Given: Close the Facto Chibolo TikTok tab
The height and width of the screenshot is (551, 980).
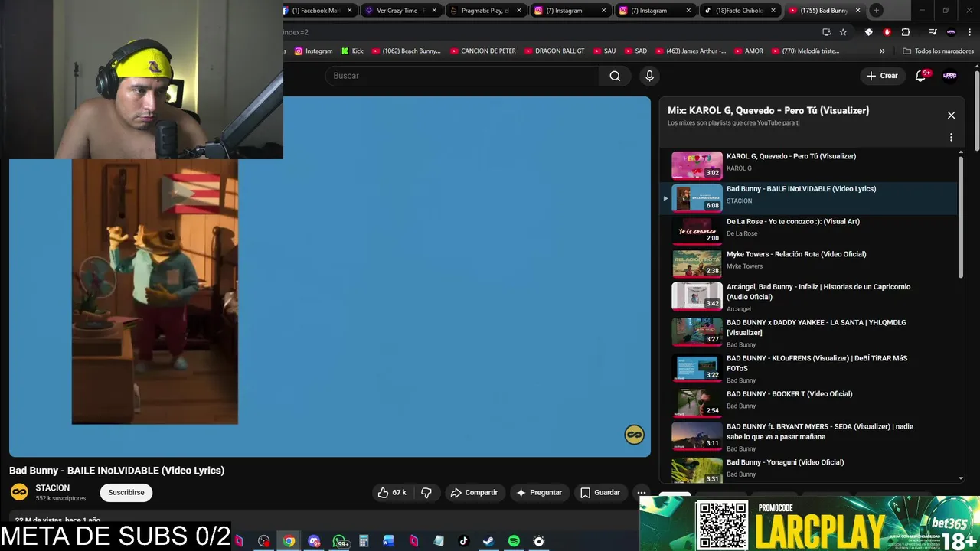Looking at the screenshot, I should [773, 11].
